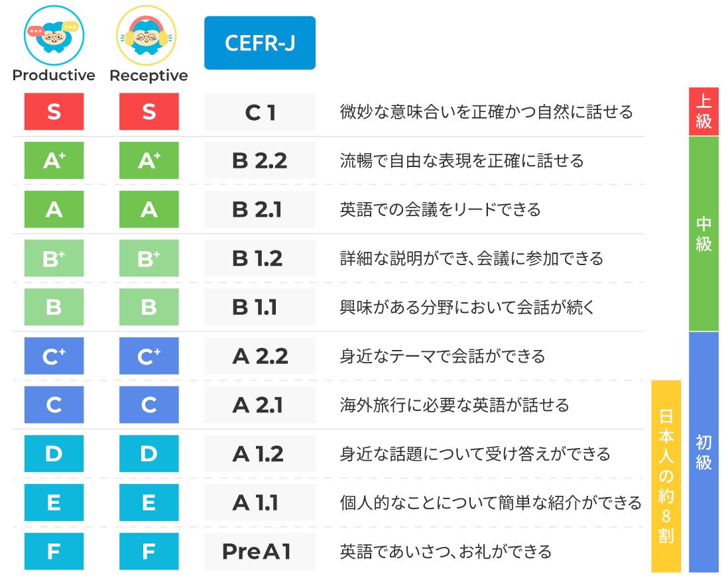Click the red S badge under Productive
728x578 pixels.
(x=54, y=111)
